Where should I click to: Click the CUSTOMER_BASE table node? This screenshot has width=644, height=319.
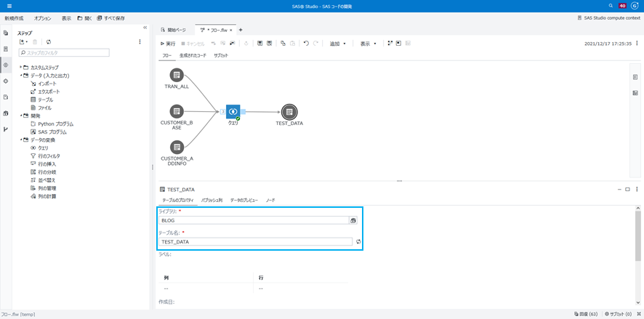tap(177, 111)
